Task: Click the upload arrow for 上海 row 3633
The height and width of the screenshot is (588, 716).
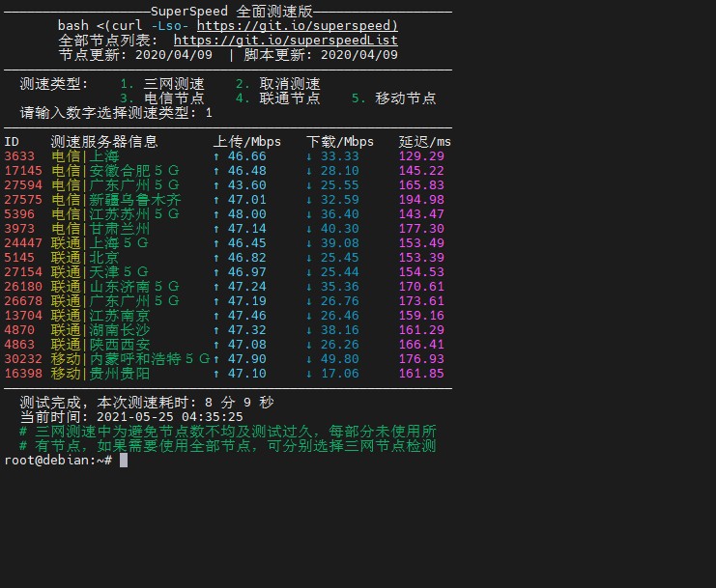Action: [x=216, y=156]
